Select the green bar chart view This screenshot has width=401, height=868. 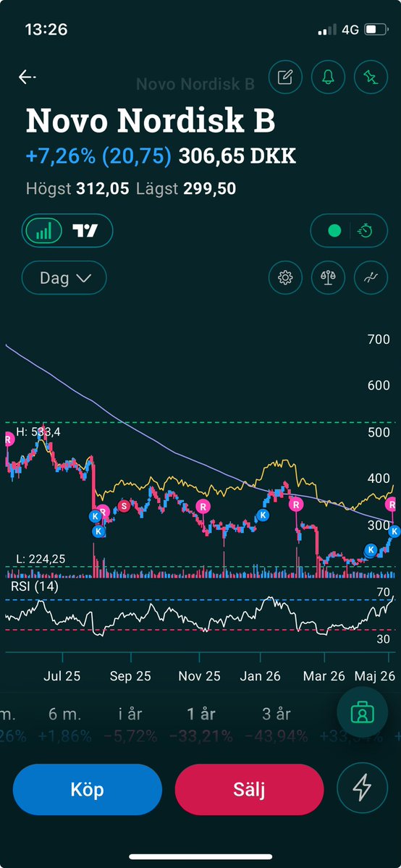43,230
